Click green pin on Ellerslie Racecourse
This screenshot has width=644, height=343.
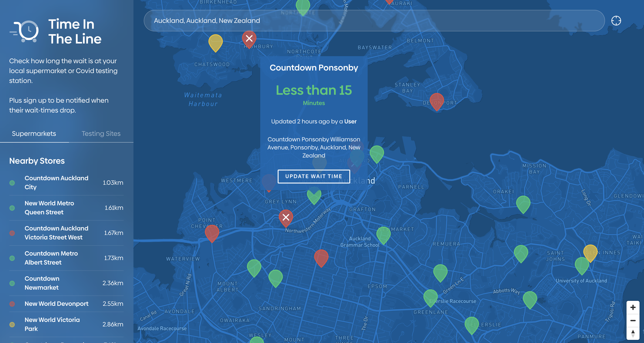[x=430, y=298]
